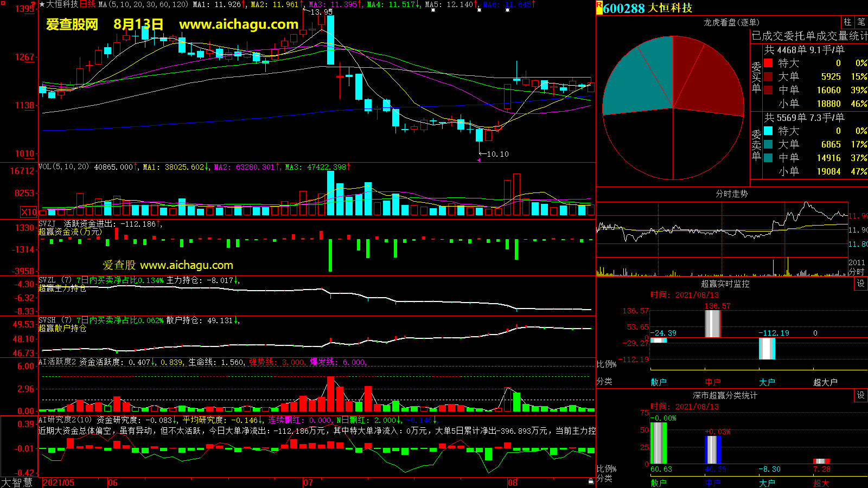This screenshot has width=868, height=488.
Task: Click the yellow R marker beside 600288
Action: click(599, 7)
